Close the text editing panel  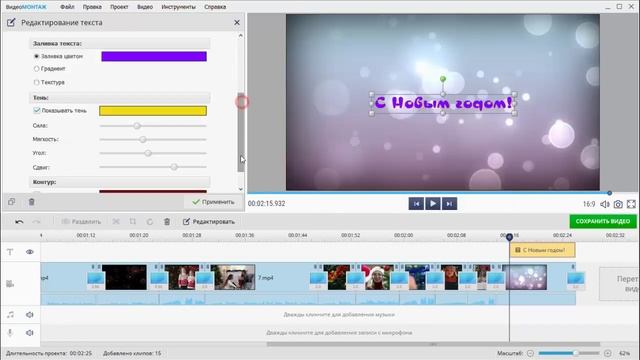237,22
